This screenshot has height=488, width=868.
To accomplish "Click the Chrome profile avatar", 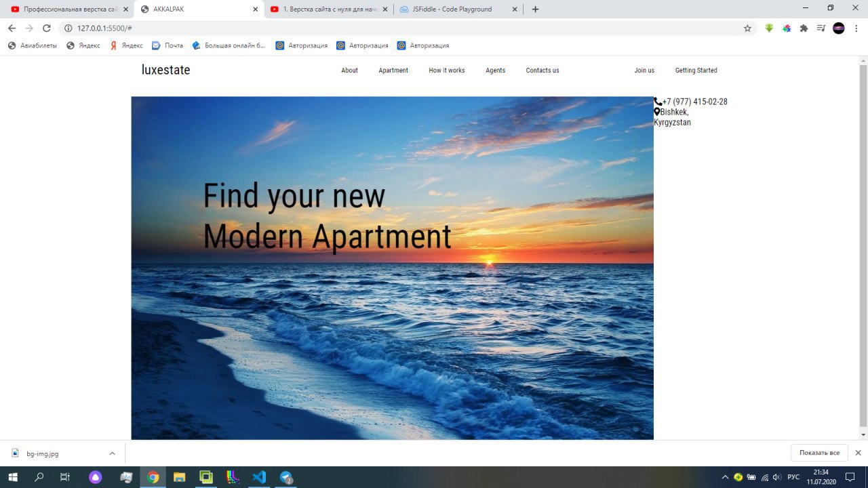I will tap(839, 28).
